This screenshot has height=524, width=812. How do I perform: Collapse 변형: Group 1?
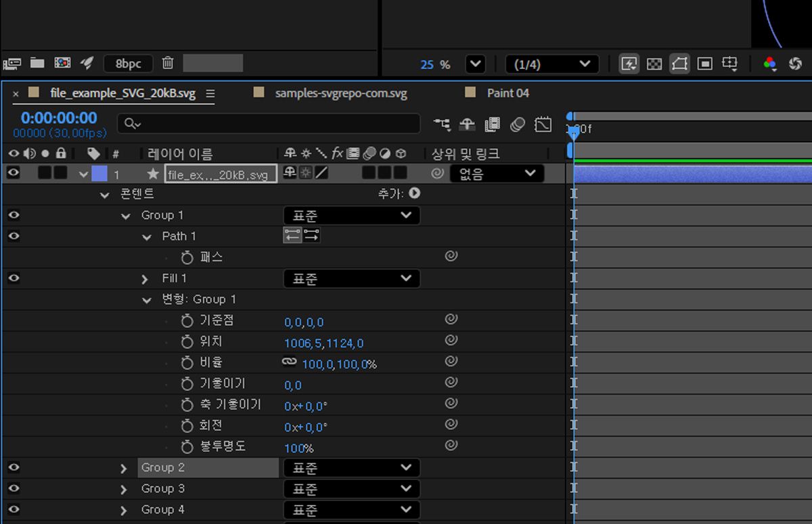pyautogui.click(x=146, y=300)
